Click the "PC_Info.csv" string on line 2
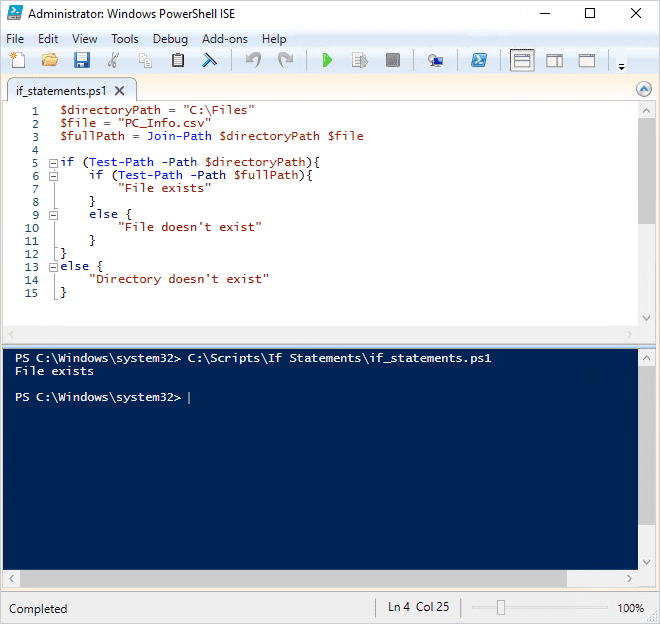This screenshot has height=624, width=660. (164, 123)
